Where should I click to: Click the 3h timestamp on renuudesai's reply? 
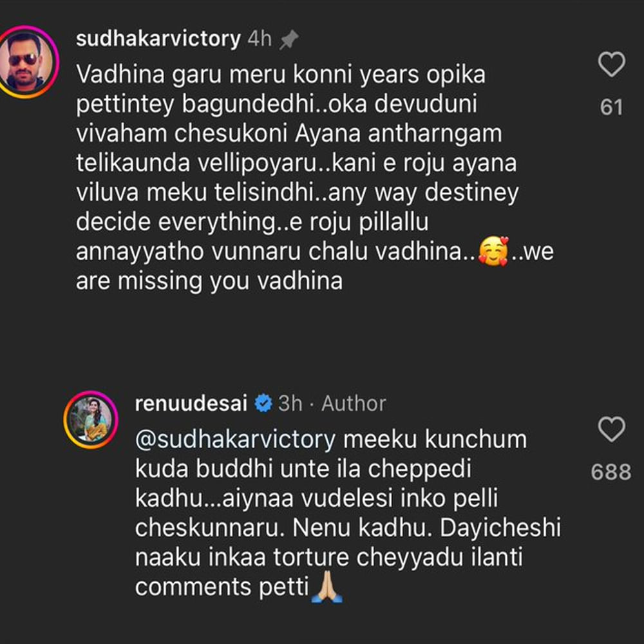coord(290,403)
